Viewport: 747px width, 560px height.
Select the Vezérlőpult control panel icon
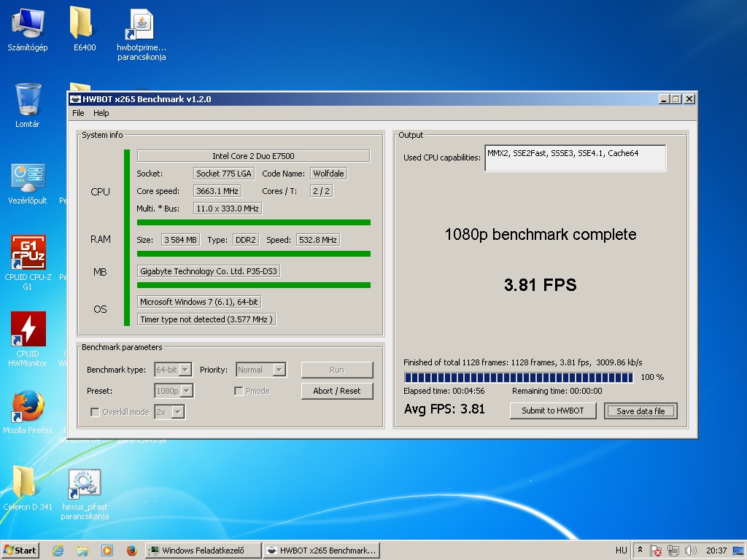click(x=27, y=184)
